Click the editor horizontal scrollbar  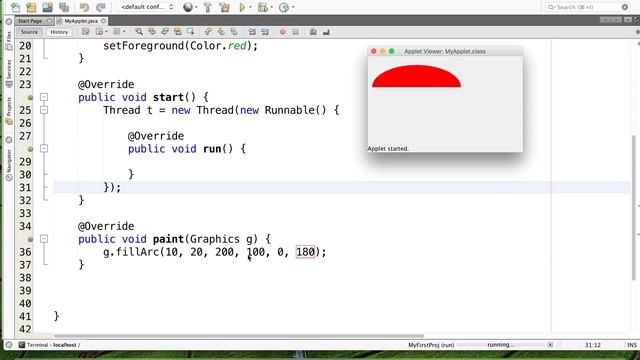point(238,336)
